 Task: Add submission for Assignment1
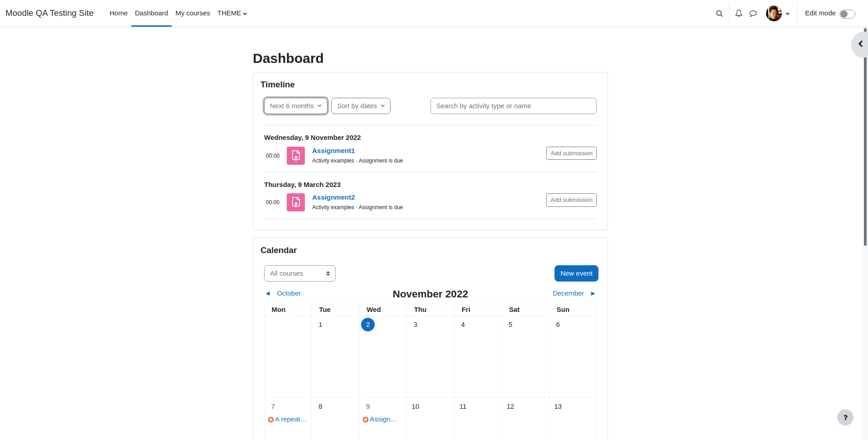(x=571, y=153)
